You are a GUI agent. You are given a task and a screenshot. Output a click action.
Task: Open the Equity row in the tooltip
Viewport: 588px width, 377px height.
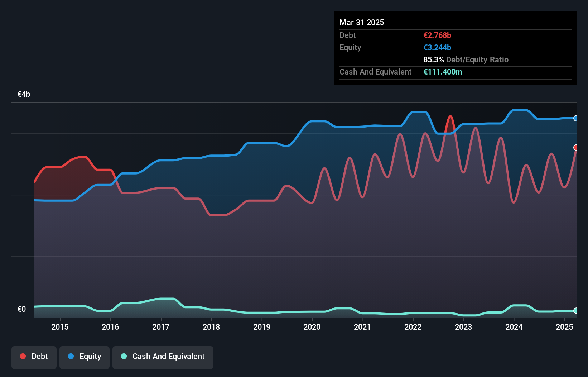coord(350,47)
